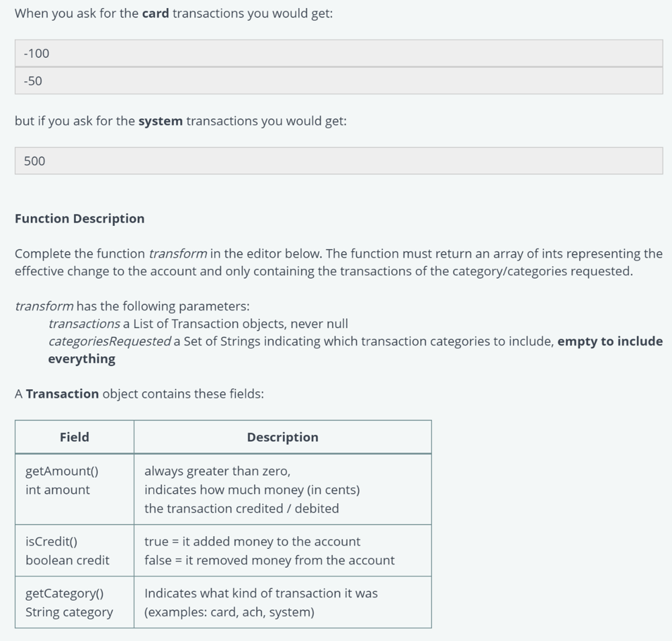Click the bold Transaction object word
Screen dimensions: 672x641
62,394
